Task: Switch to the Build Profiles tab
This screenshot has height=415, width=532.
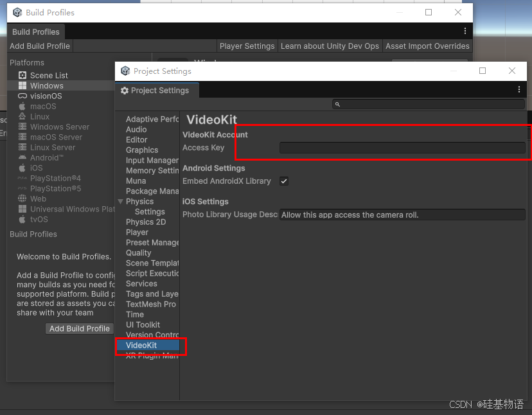Action: pos(36,32)
